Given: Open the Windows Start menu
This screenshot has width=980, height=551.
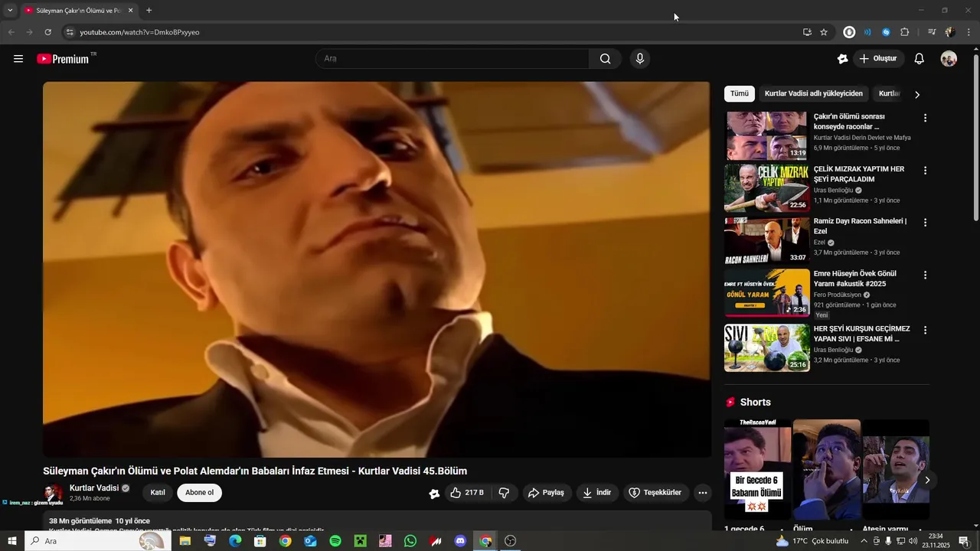Looking at the screenshot, I should (x=11, y=541).
